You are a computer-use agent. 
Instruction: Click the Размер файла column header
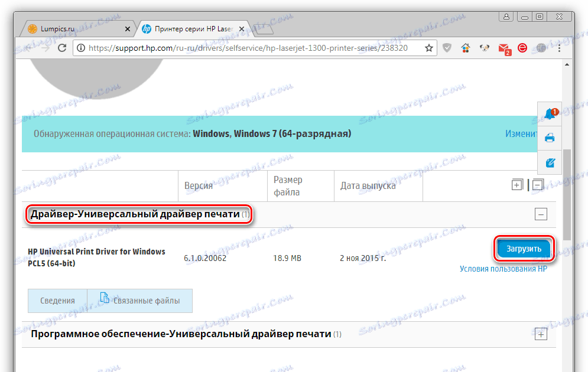click(288, 186)
